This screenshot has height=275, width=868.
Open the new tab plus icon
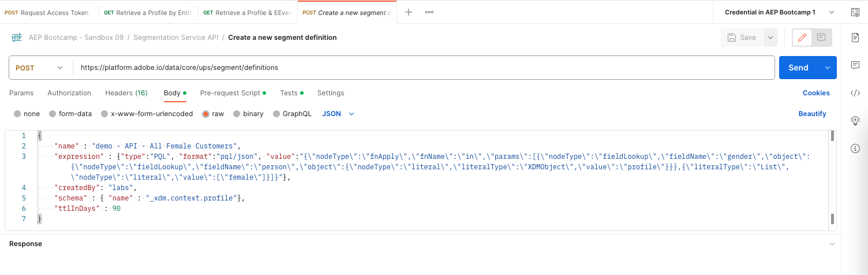point(409,12)
